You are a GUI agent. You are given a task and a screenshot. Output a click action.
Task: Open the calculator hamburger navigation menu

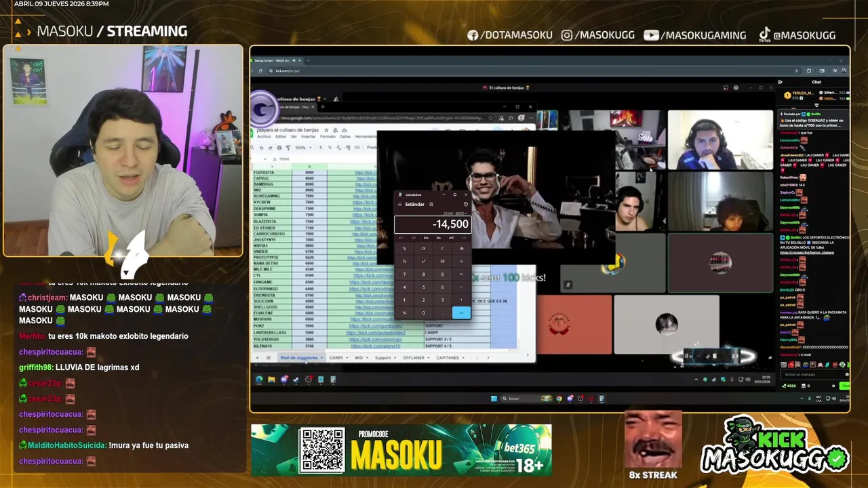[400, 204]
